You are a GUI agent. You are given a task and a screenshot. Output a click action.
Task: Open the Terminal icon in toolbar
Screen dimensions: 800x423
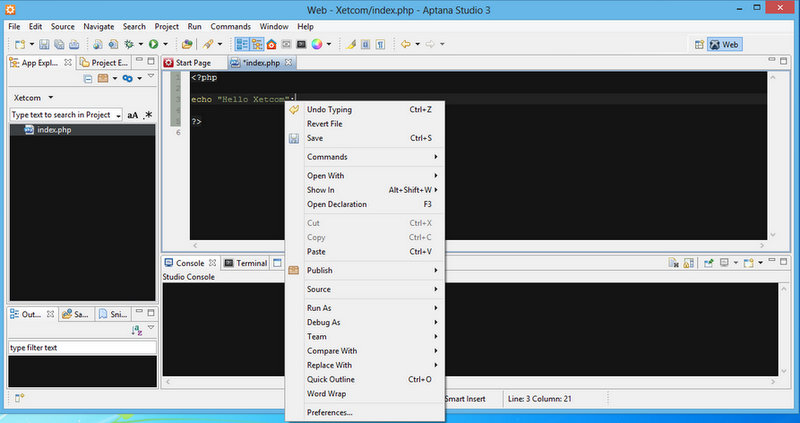click(x=302, y=44)
